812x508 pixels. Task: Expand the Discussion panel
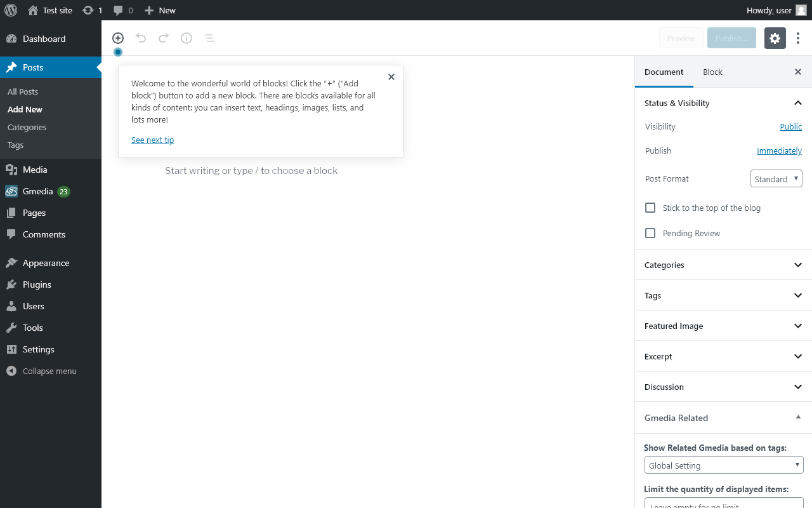(x=723, y=387)
